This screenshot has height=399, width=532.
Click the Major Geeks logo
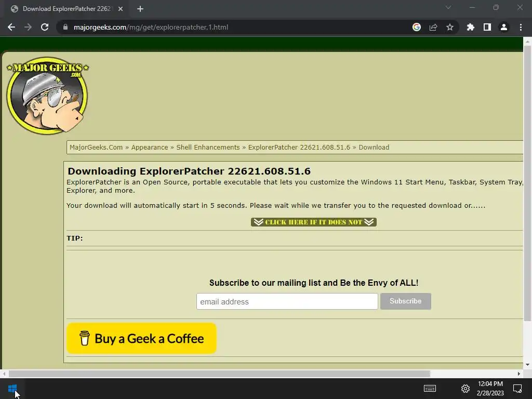47,95
